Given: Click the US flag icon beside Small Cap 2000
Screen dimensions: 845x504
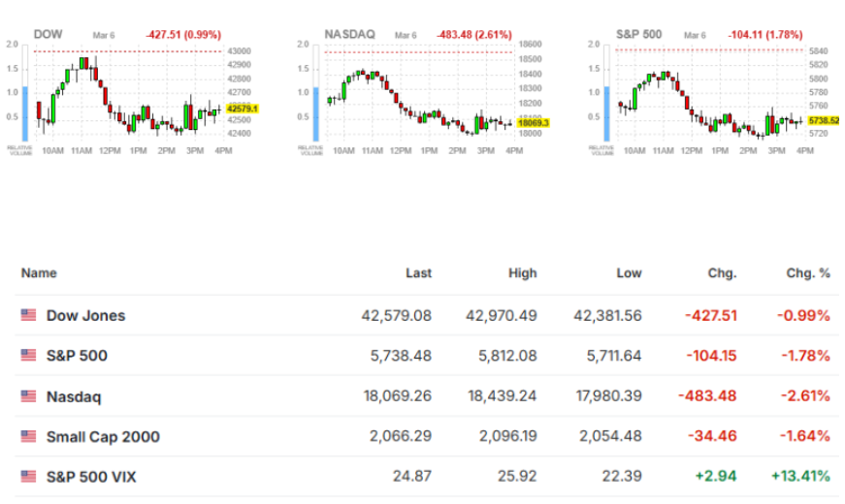Looking at the screenshot, I should (28, 436).
